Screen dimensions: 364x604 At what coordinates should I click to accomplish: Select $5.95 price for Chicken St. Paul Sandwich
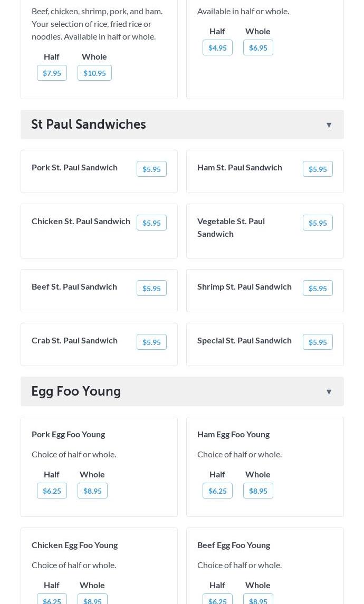click(x=151, y=223)
